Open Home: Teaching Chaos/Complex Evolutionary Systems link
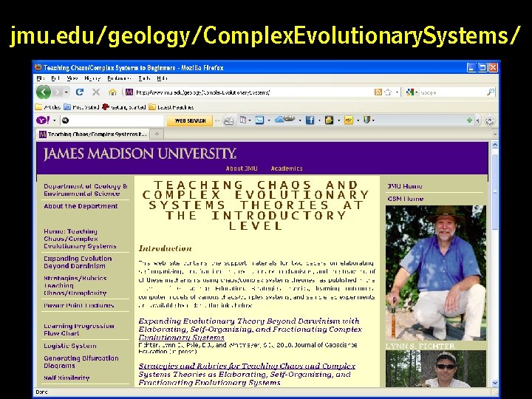The height and width of the screenshot is (399, 532). pos(80,239)
